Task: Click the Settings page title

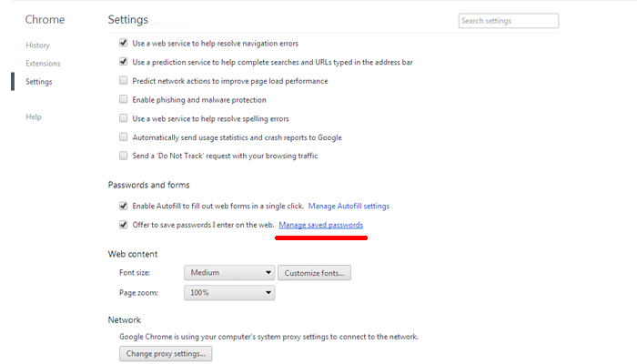Action: pyautogui.click(x=128, y=19)
